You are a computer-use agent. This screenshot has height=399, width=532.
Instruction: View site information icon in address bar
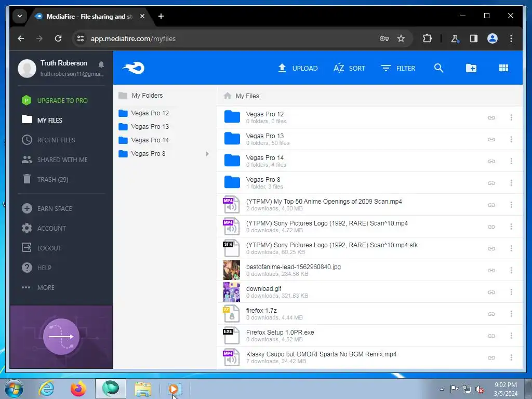[x=81, y=38]
